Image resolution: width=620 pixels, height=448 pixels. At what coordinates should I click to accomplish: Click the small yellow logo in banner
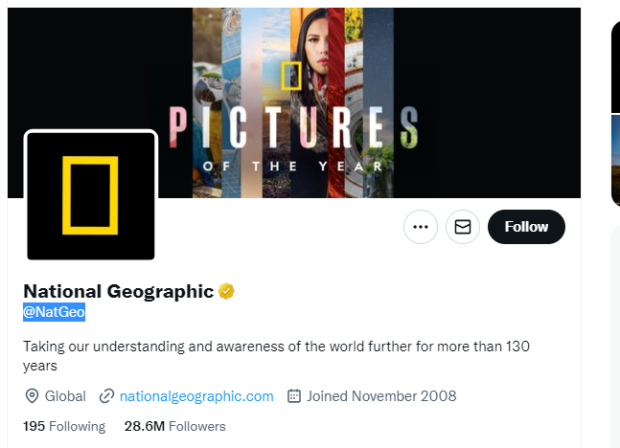tap(292, 76)
